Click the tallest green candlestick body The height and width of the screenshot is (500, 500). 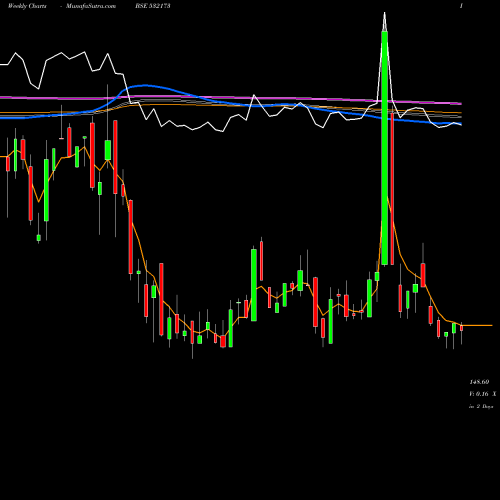point(384,148)
